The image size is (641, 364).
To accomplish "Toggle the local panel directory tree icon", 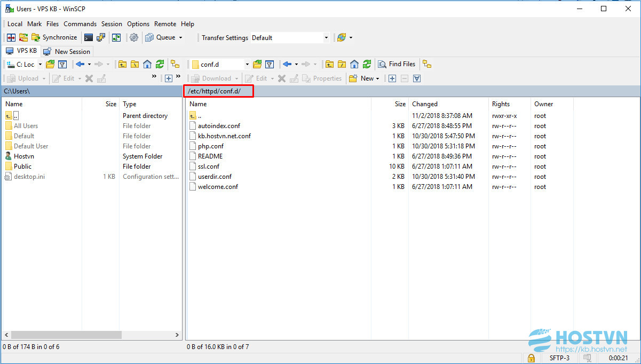I will pos(175,64).
